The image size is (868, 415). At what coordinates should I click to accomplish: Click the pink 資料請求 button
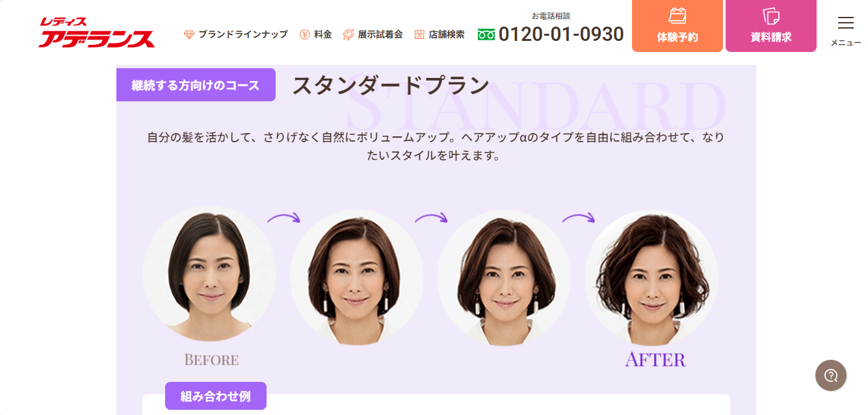[771, 26]
